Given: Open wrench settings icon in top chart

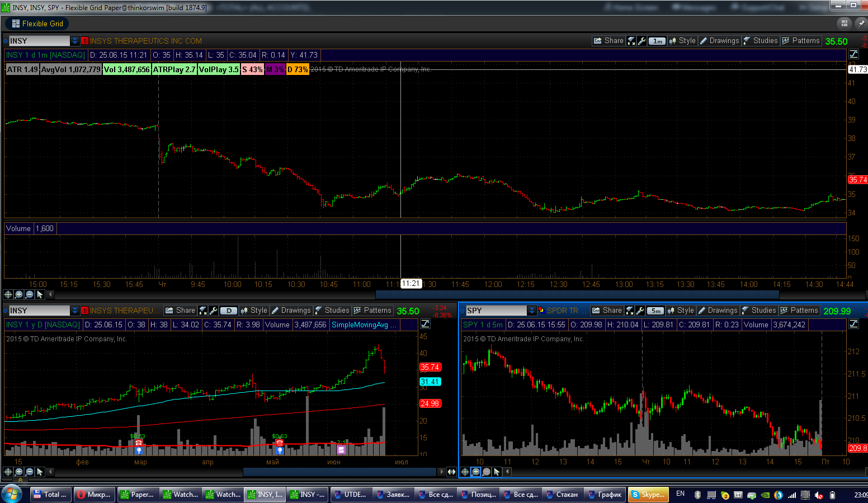Looking at the screenshot, I should tap(642, 41).
